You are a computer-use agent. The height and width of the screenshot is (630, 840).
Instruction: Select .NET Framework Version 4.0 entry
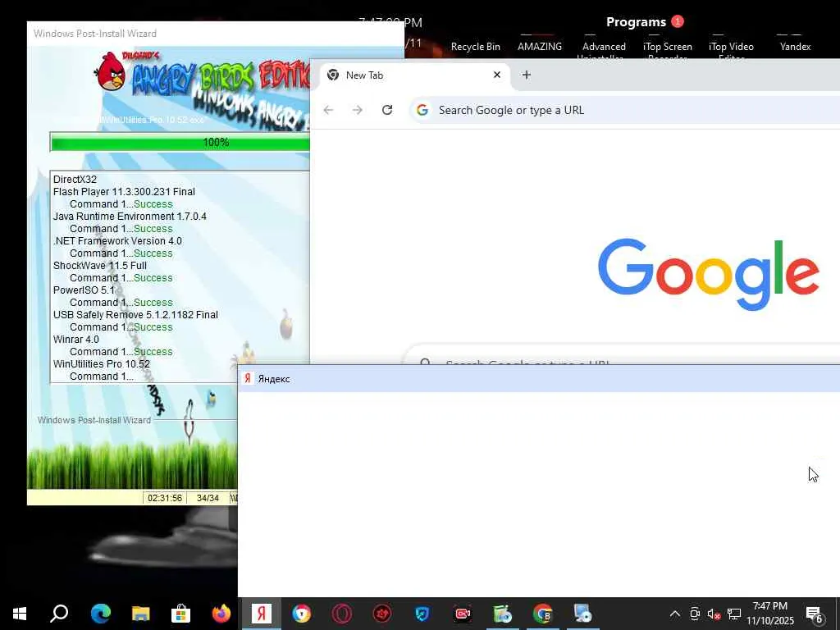(117, 241)
